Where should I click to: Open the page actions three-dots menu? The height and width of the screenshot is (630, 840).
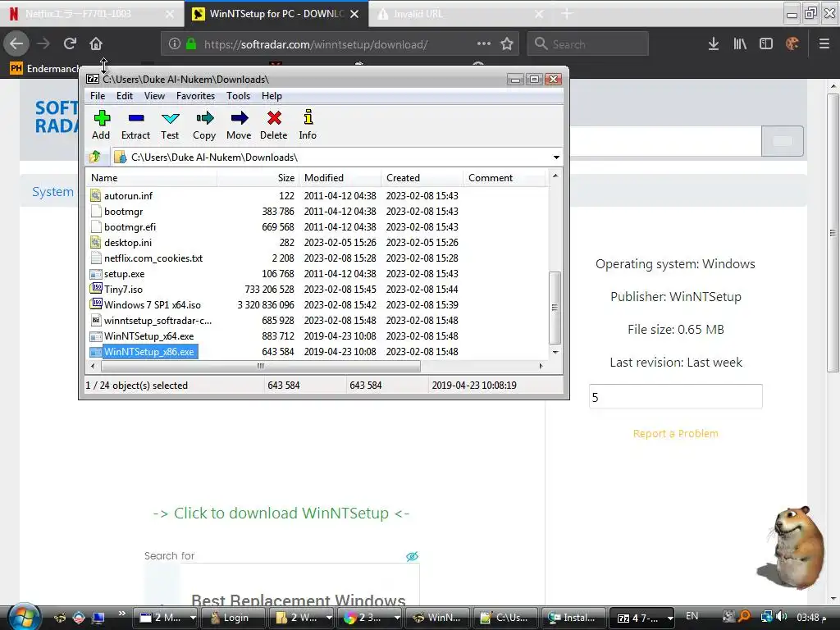(x=484, y=43)
